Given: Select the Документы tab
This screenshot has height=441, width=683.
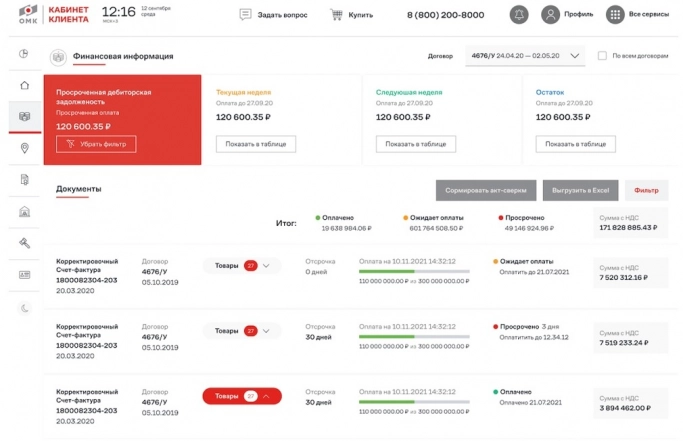Looking at the screenshot, I should [78, 189].
